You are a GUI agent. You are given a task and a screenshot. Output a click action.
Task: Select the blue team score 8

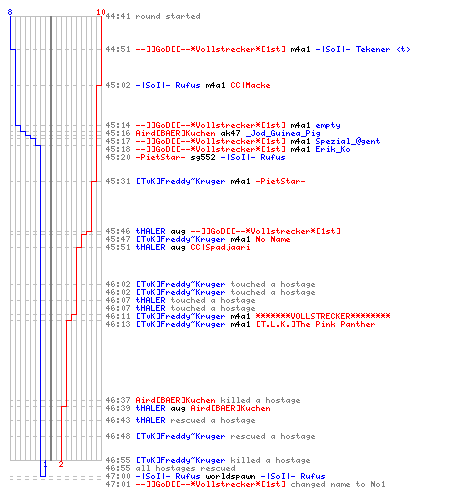[10, 12]
